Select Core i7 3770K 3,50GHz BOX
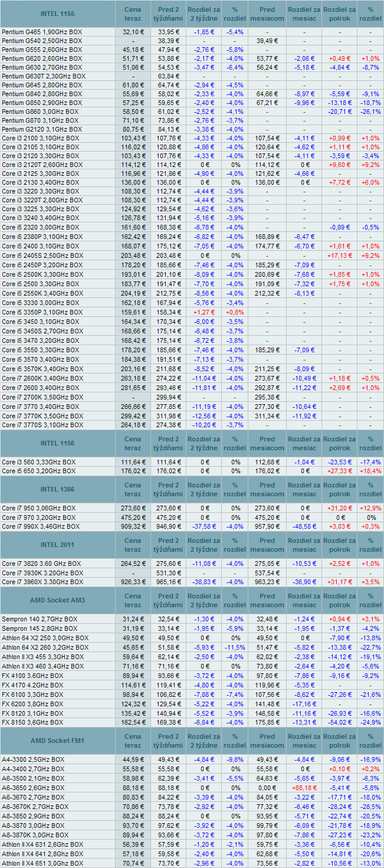 (42, 416)
